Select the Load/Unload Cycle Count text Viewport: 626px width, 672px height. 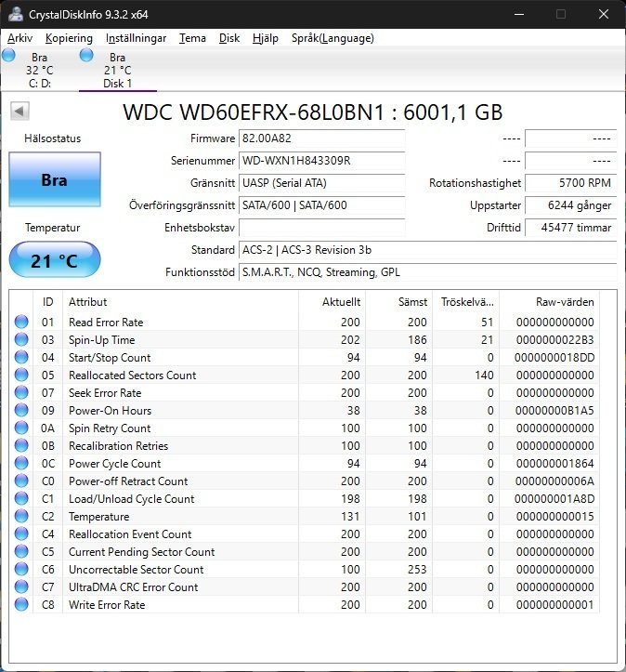pos(132,499)
